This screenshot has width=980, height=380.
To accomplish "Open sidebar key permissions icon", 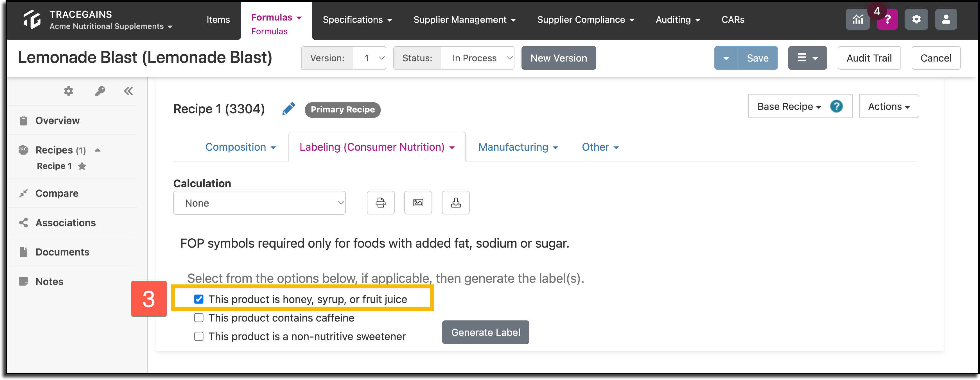I will coord(100,91).
